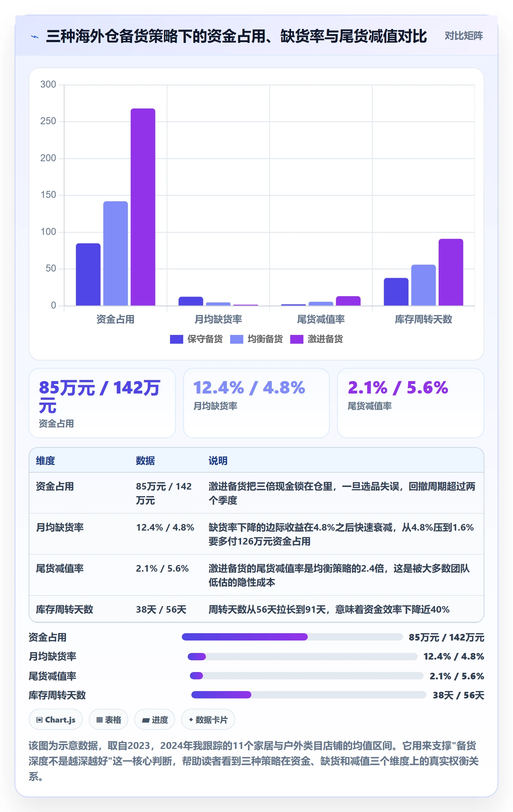
Task: Click the 库存周转天数 x-axis label in chart
Action: (x=423, y=320)
